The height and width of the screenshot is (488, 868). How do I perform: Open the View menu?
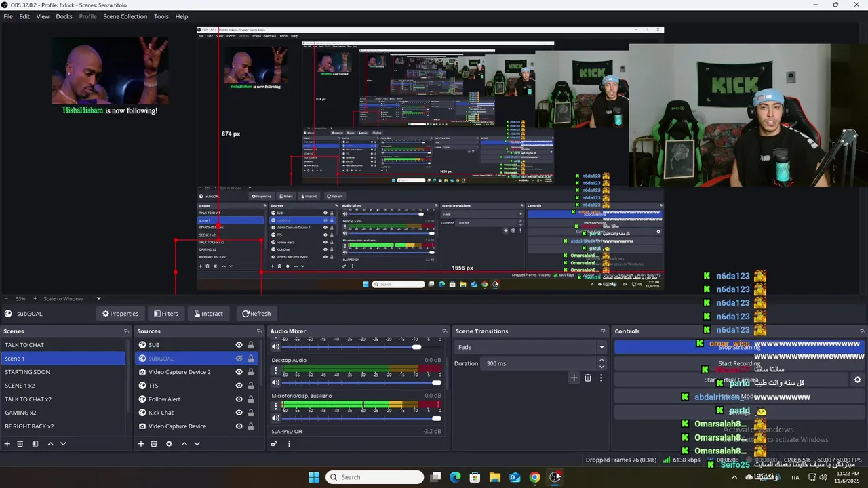click(43, 16)
